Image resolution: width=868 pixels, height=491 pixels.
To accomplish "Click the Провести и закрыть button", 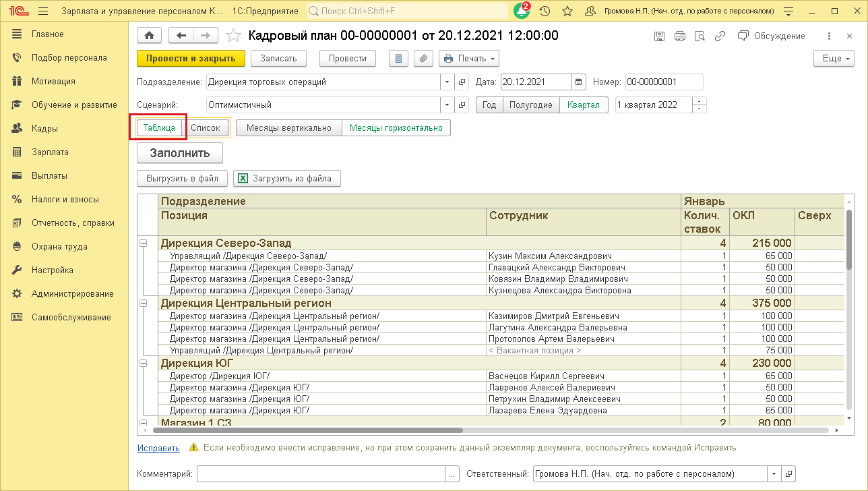I will pyautogui.click(x=191, y=59).
